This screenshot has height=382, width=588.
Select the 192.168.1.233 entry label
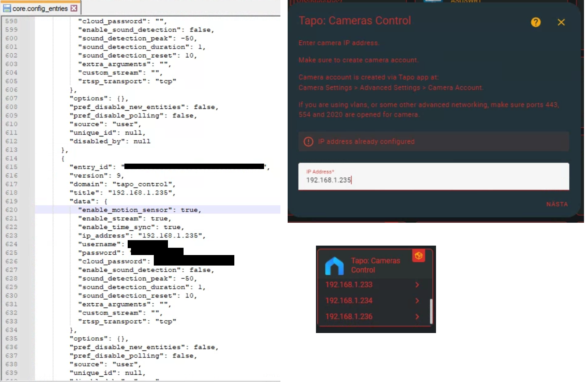[x=349, y=285]
